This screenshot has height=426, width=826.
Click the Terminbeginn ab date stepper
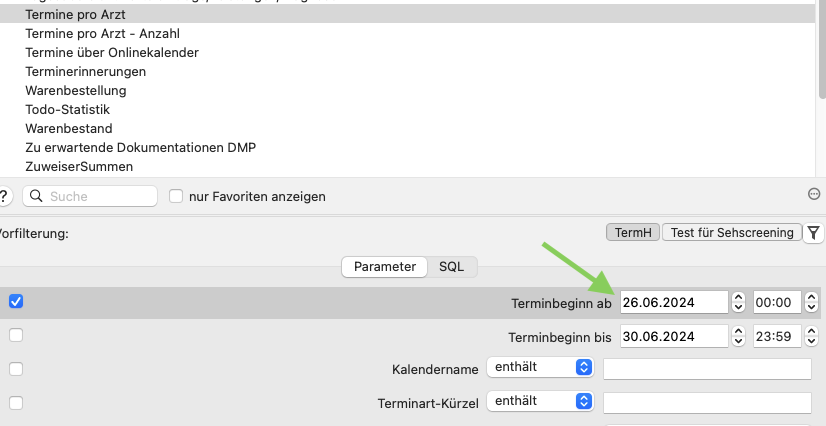(739, 302)
